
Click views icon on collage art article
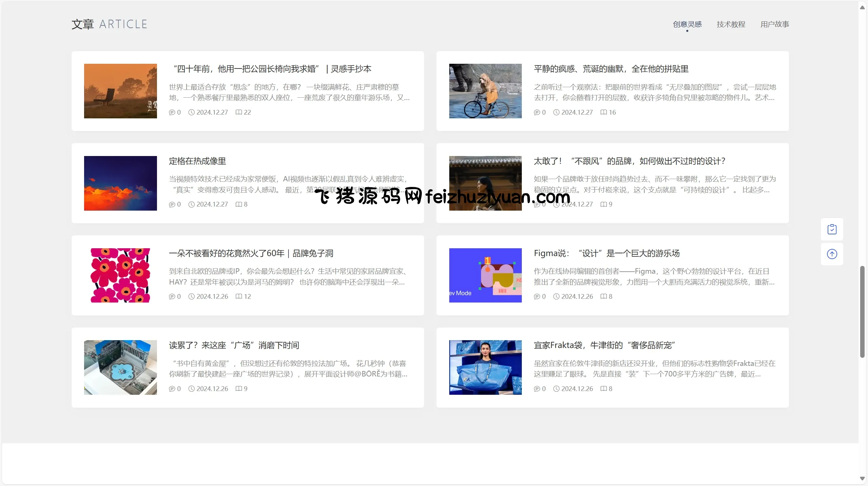604,112
